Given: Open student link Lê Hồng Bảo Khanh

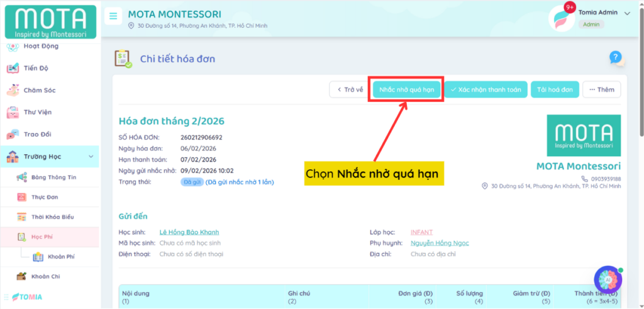Looking at the screenshot, I should point(189,232).
